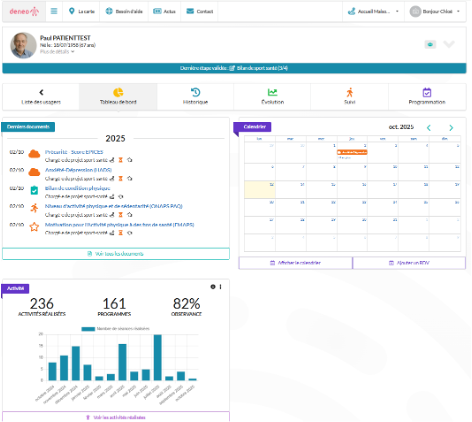
Task: Click the eye icon in patient header
Action: pos(430,44)
